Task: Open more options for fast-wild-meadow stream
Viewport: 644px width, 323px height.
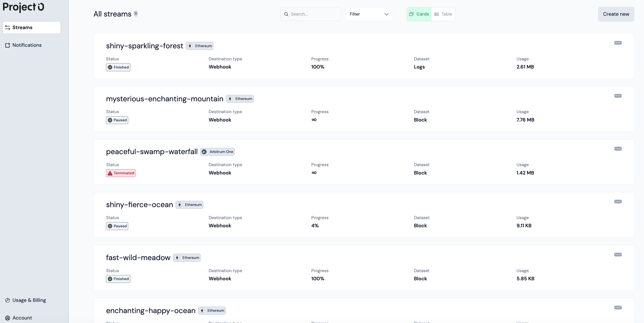Action: pyautogui.click(x=618, y=254)
